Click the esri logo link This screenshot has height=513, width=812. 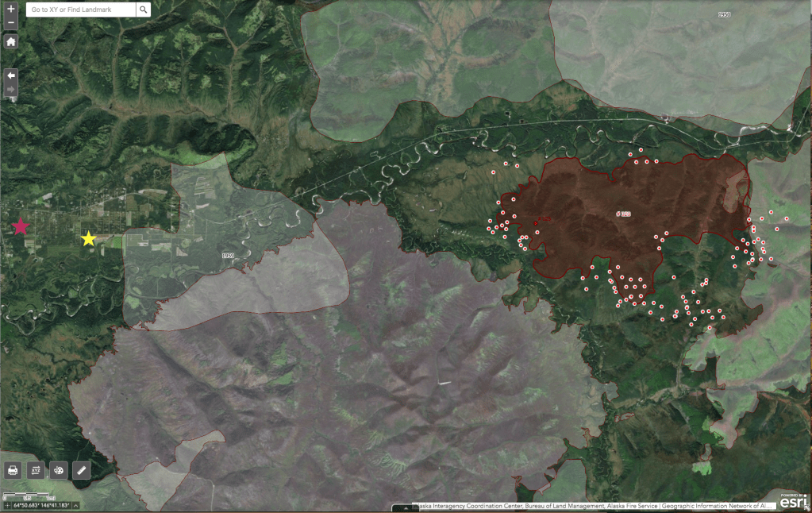[x=795, y=500]
